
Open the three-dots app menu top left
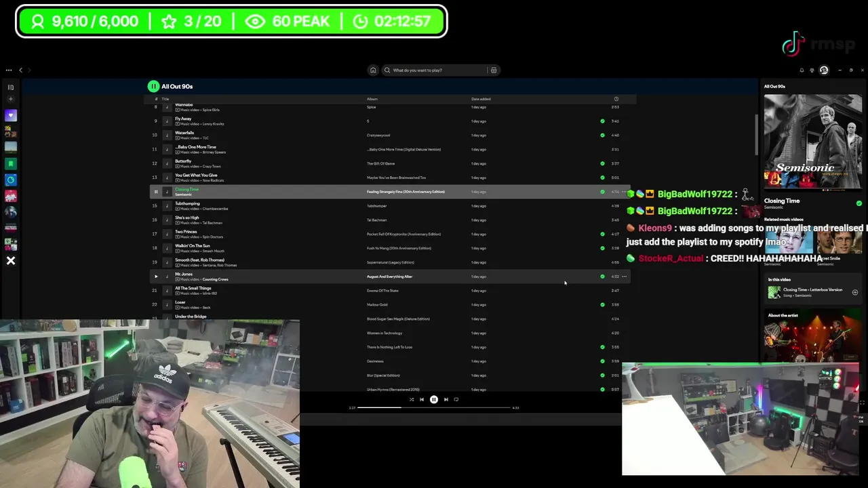pyautogui.click(x=9, y=70)
